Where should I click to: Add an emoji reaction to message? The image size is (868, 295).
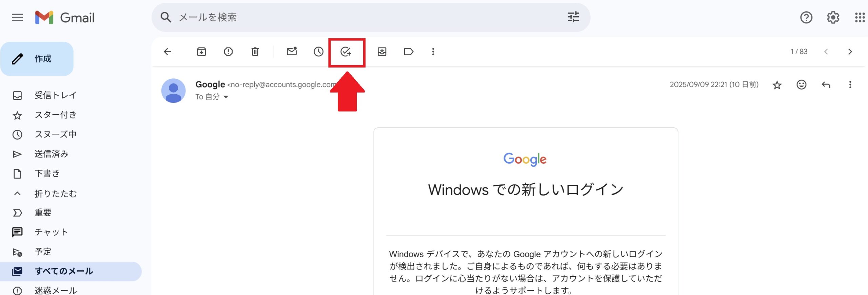[801, 85]
